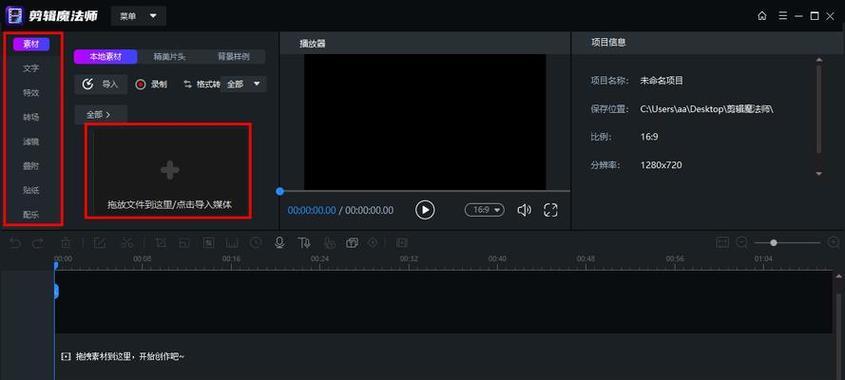845x380 pixels.
Task: Click the crop icon in timeline toolbar
Action: pyautogui.click(x=161, y=243)
